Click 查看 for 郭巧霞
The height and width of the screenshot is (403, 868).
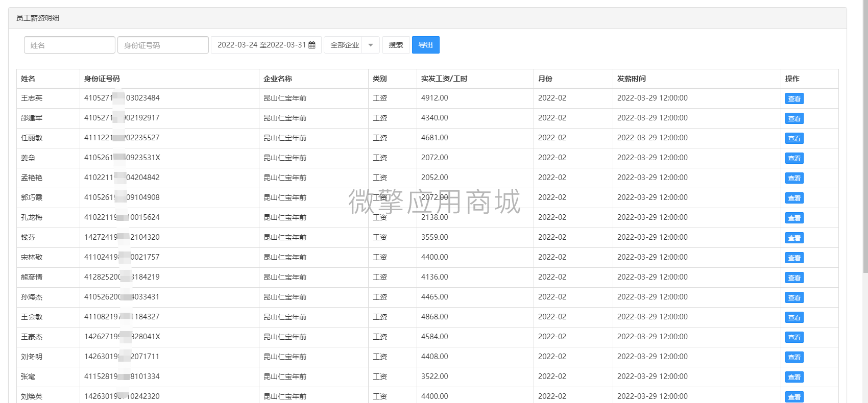coord(794,198)
